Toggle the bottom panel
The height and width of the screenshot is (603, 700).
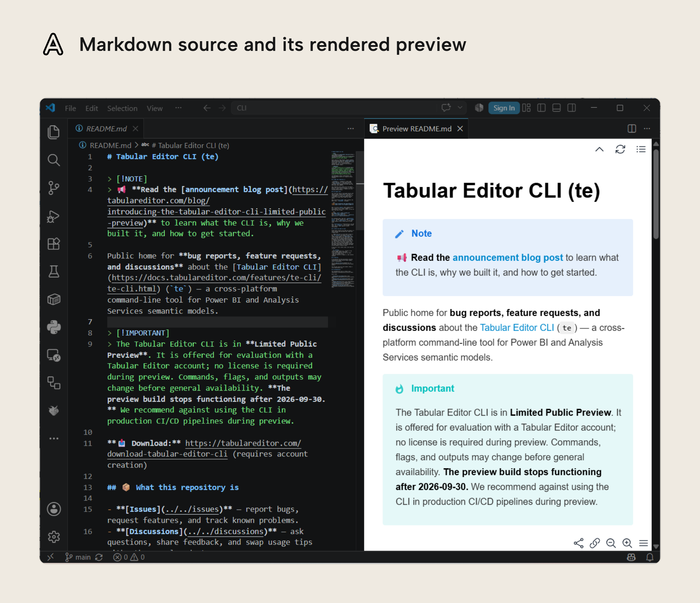(556, 108)
